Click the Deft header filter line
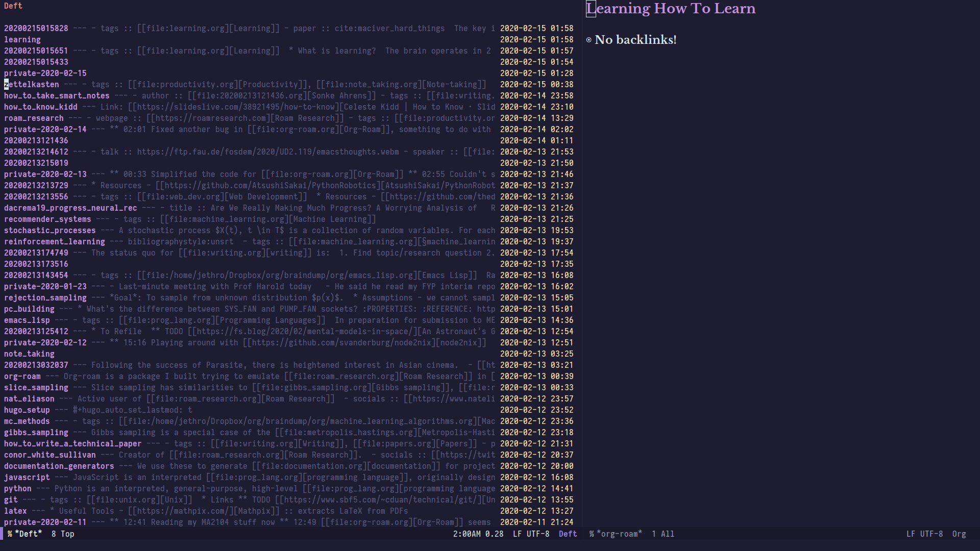Viewport: 980px width, 551px height. pyautogui.click(x=13, y=6)
